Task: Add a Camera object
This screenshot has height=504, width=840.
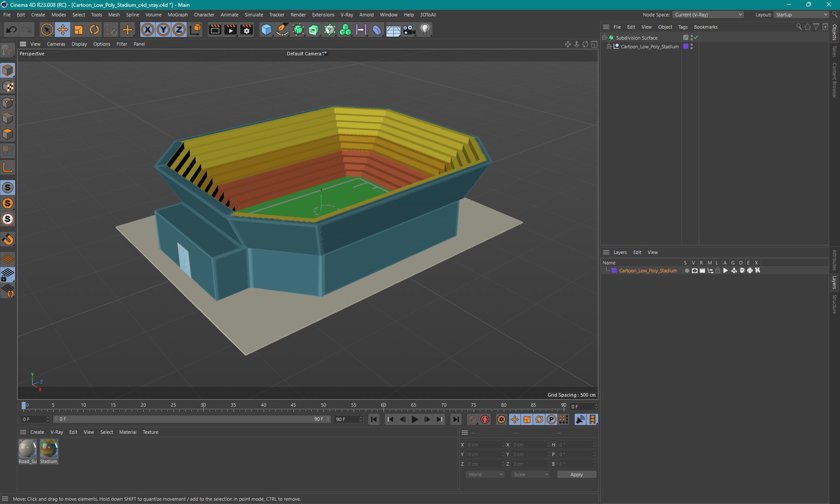Action: click(409, 30)
